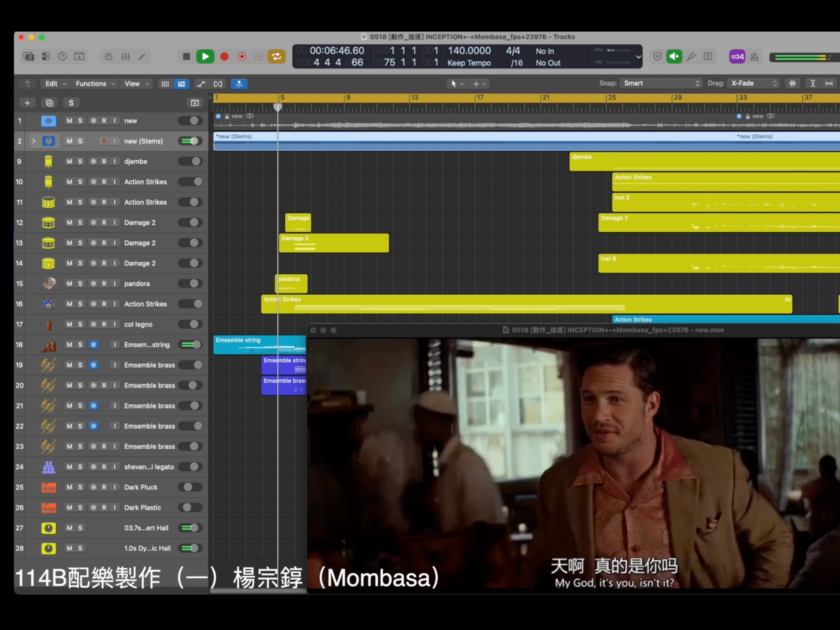Screen dimensions: 840x630
Task: Open the Library panel icon
Action: 29,56
